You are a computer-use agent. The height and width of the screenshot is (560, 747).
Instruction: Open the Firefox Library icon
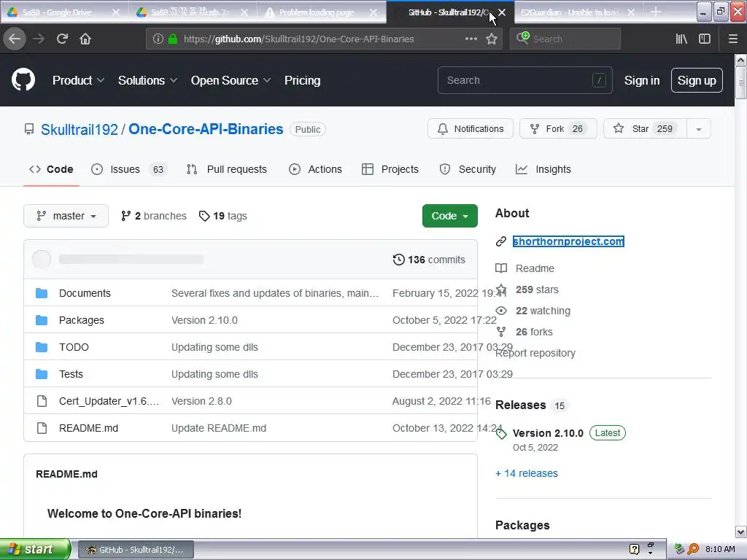[x=681, y=39]
